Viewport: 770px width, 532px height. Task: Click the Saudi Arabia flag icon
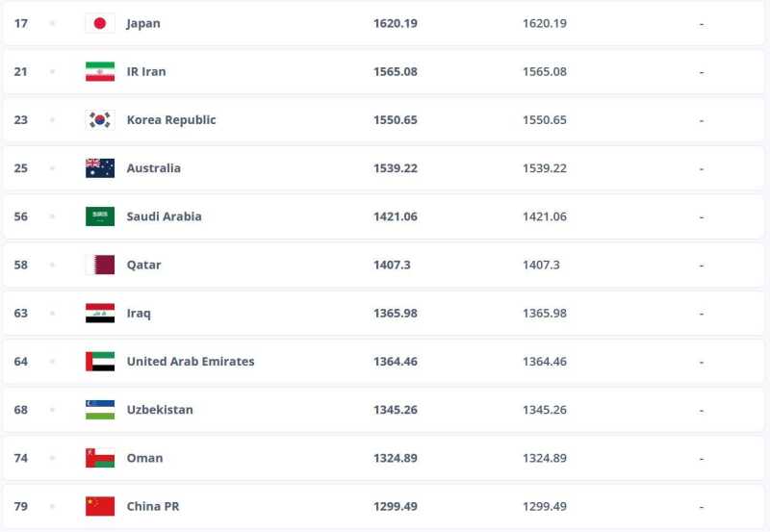(x=99, y=216)
